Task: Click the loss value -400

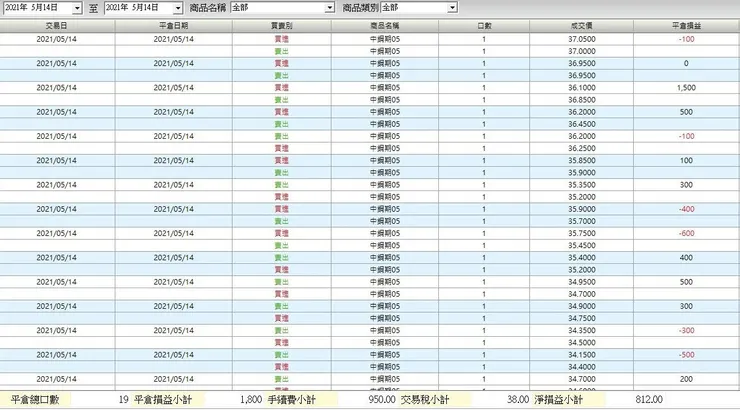Action: (x=686, y=209)
